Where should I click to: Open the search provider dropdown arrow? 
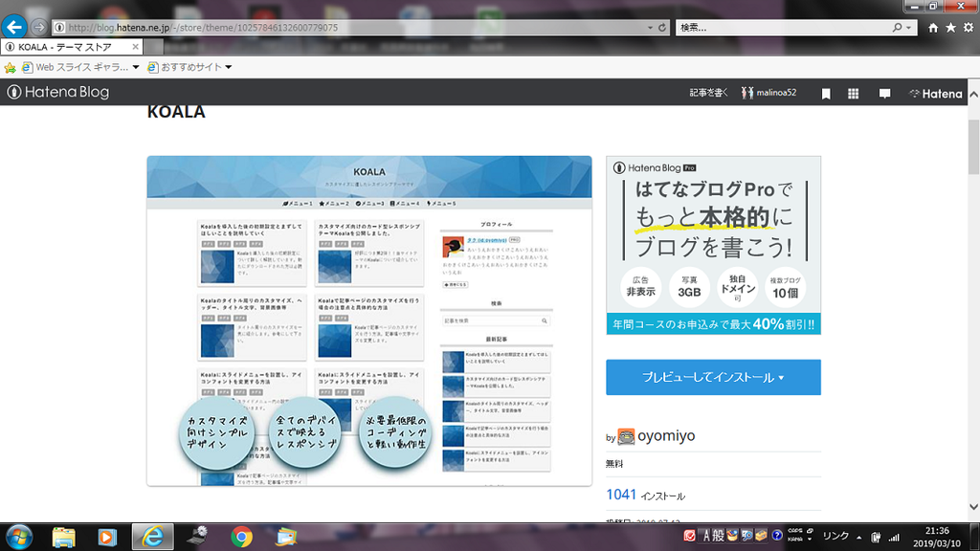point(909,28)
